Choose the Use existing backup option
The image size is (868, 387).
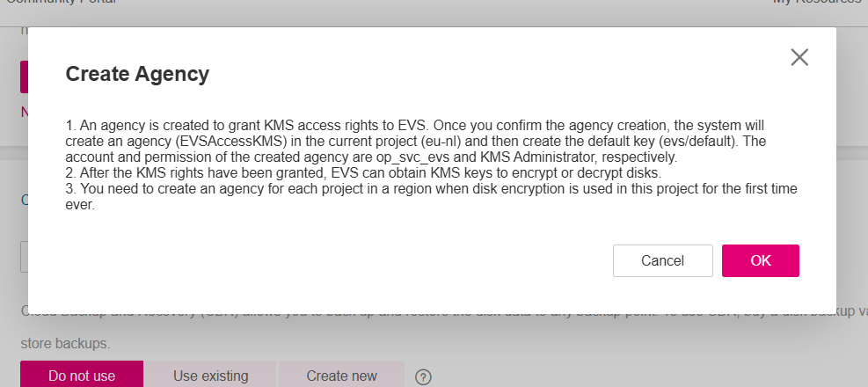coord(210,375)
